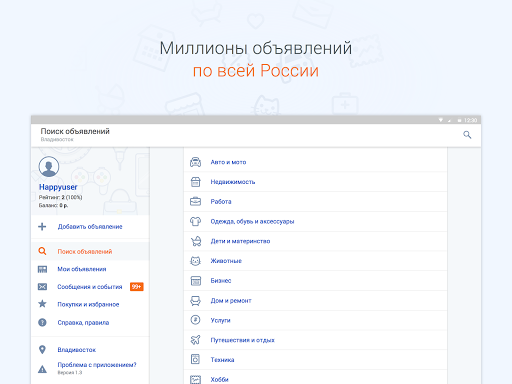512x384 pixels.
Task: Open the Работа category
Action: [x=315, y=201]
